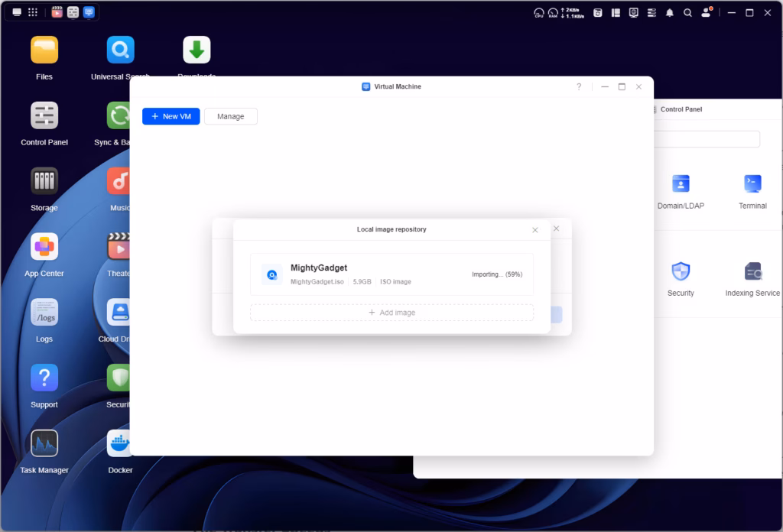Open Indexing Service in Control Panel
The width and height of the screenshot is (783, 532).
coord(752,271)
